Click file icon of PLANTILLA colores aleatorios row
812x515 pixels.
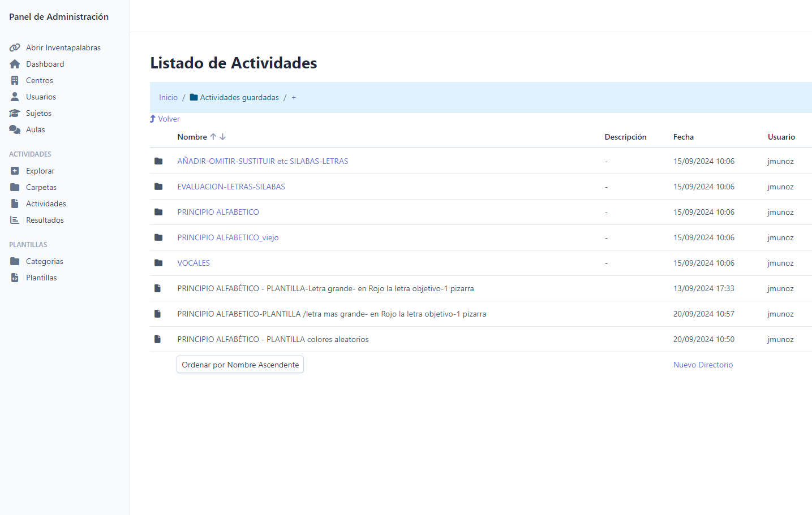[x=158, y=339]
